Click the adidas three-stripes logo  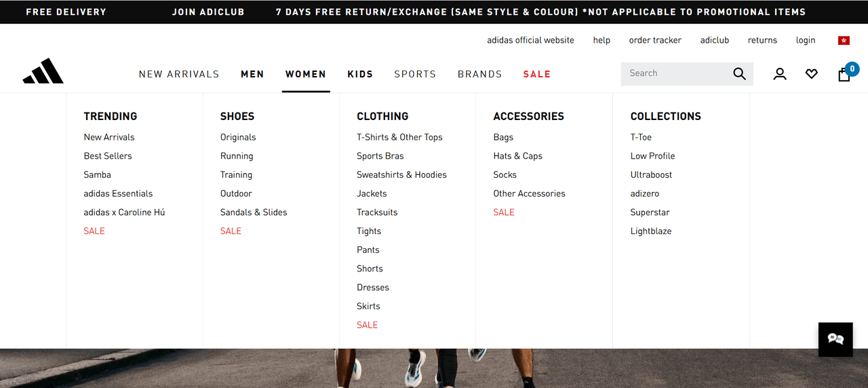tap(43, 71)
